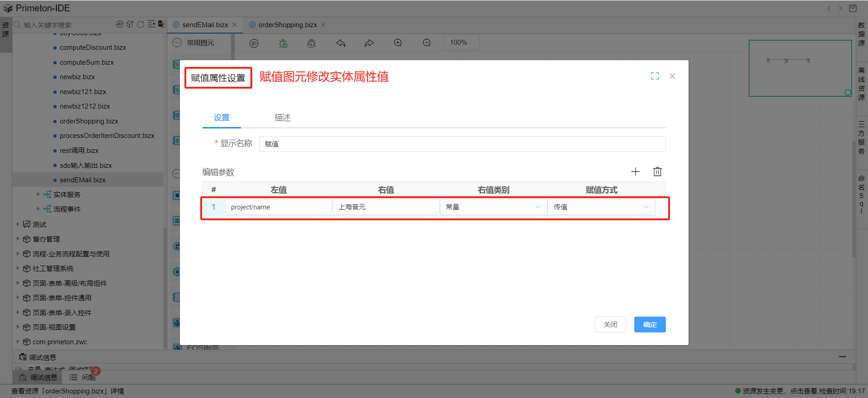Screen dimensions: 868x398
Task: Click the plus icon to add parameter
Action: click(x=635, y=171)
